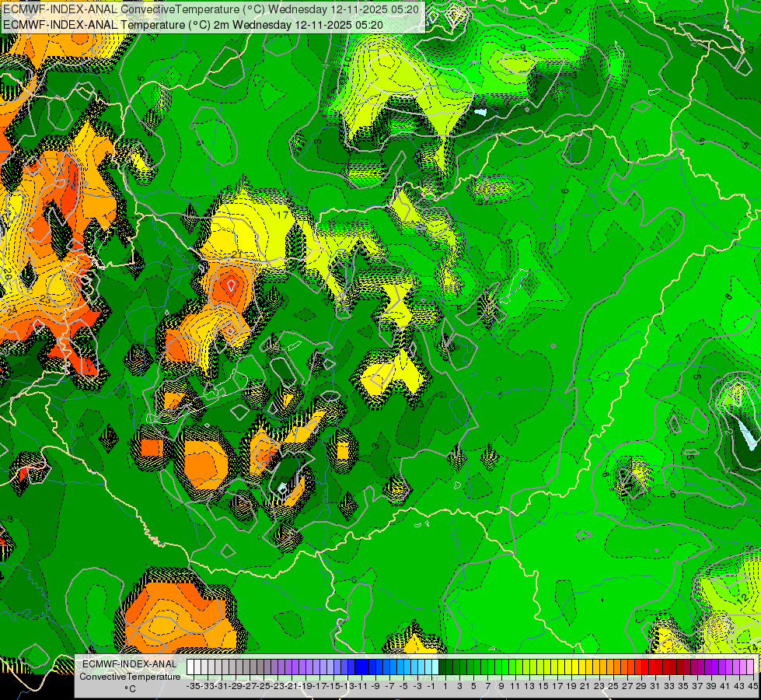This screenshot has width=761, height=700.
Task: Click the -27 value on the legend scale
Action: pos(250,686)
